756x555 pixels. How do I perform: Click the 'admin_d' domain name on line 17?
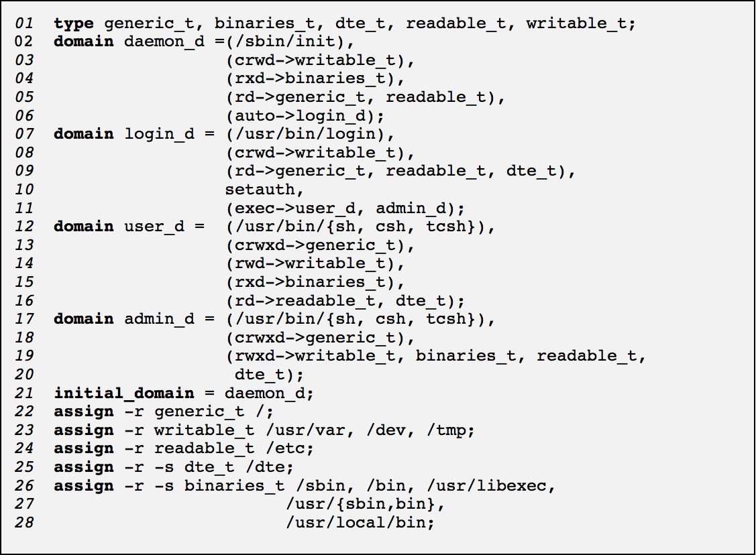(x=159, y=318)
